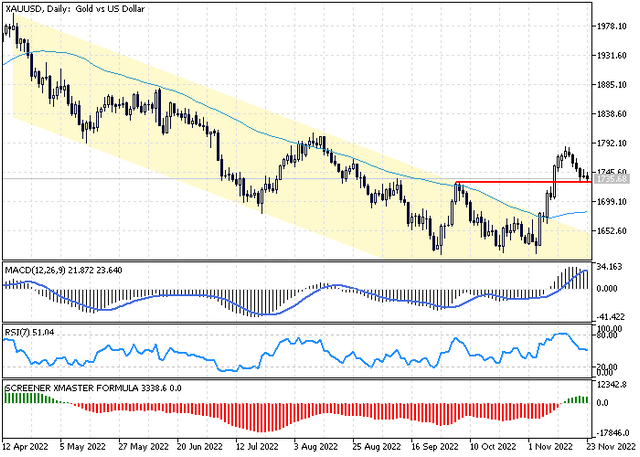The image size is (640, 457).
Task: Click the red horizontal resistance line
Action: pos(523,182)
